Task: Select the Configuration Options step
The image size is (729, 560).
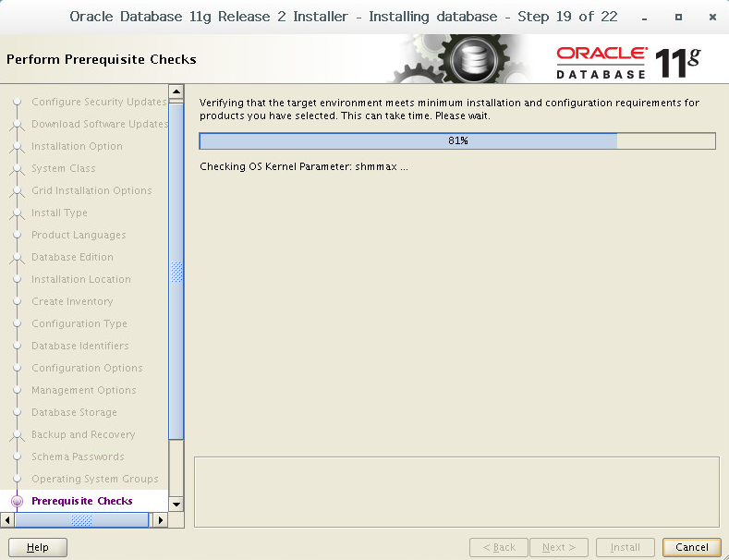Action: (88, 368)
